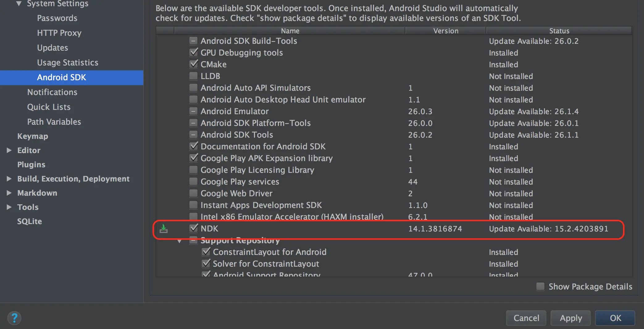Viewport: 644px width, 329px height.
Task: Open Usage Statistics settings
Action: coord(68,63)
